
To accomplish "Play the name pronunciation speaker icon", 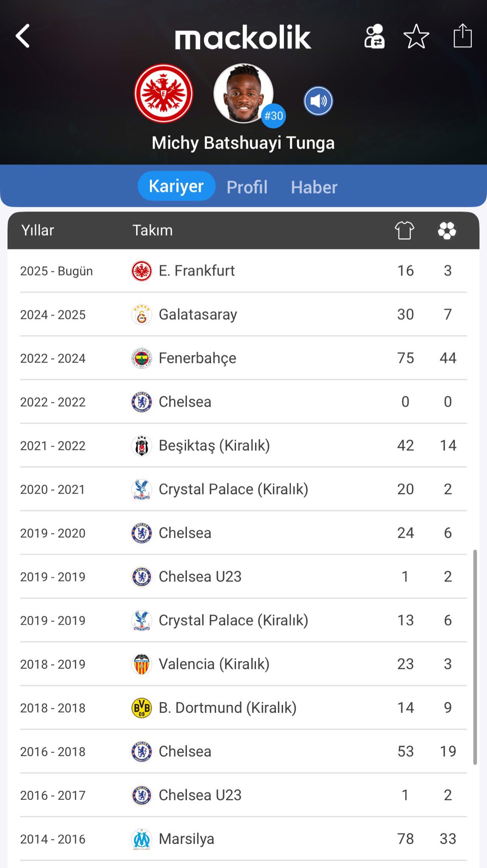I will click(x=318, y=101).
